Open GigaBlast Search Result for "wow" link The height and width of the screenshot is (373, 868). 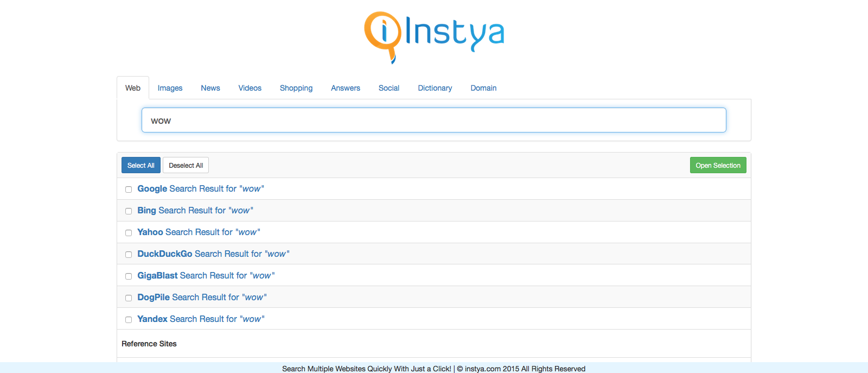206,275
